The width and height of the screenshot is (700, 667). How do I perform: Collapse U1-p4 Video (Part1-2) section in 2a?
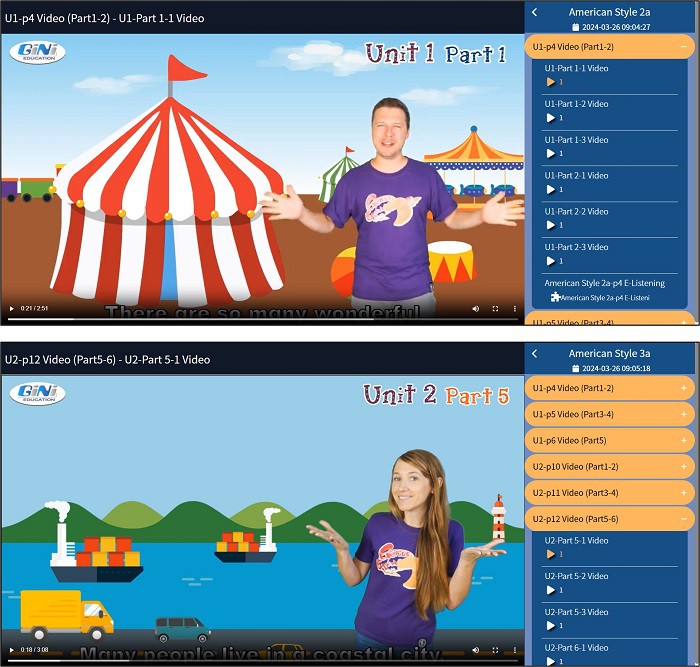pos(683,46)
